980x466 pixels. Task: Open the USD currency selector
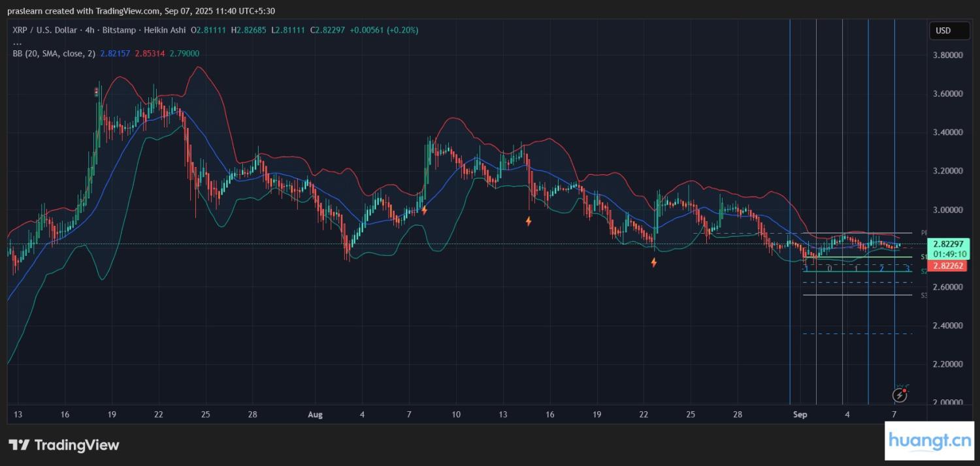[943, 31]
